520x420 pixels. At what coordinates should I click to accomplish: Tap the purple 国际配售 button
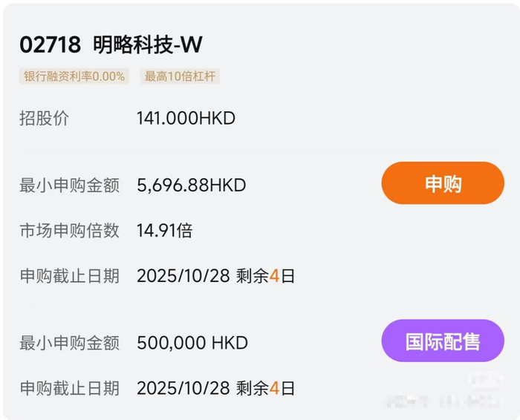coord(443,341)
